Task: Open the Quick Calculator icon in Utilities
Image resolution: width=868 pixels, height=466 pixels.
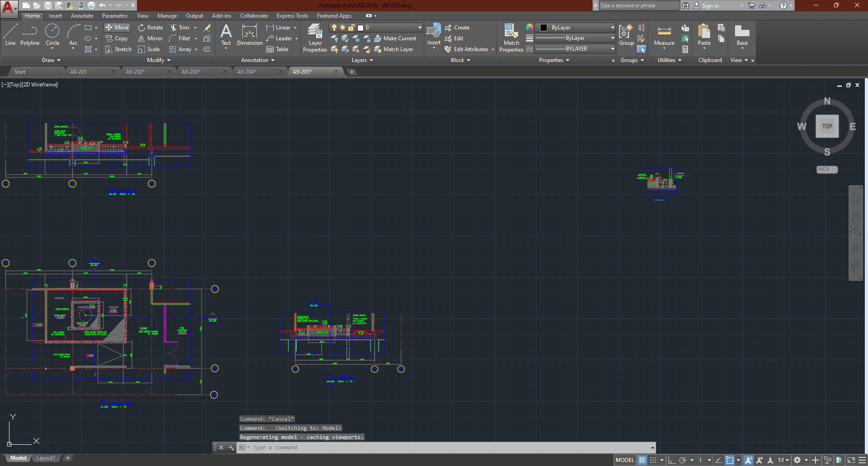Action: click(x=685, y=49)
